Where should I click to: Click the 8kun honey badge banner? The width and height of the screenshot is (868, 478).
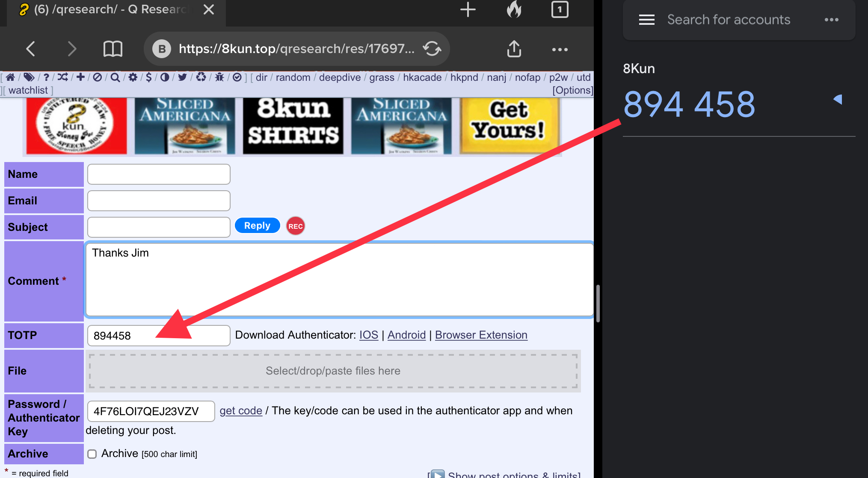coord(76,126)
